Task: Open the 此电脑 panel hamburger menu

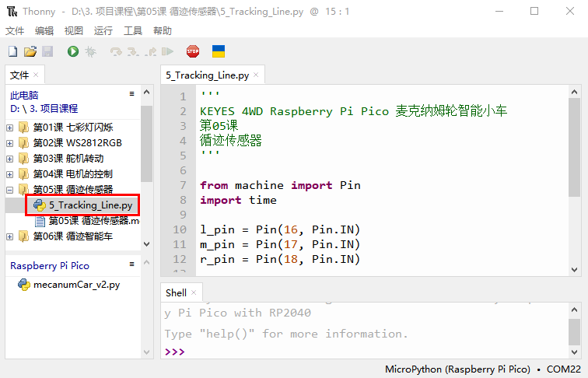Action: [x=131, y=94]
